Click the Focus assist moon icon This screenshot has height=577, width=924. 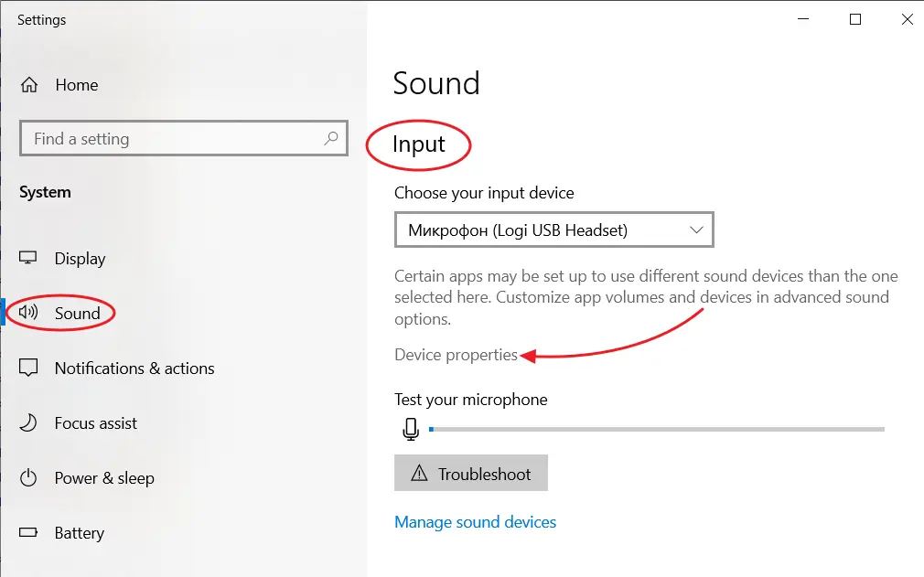click(29, 423)
